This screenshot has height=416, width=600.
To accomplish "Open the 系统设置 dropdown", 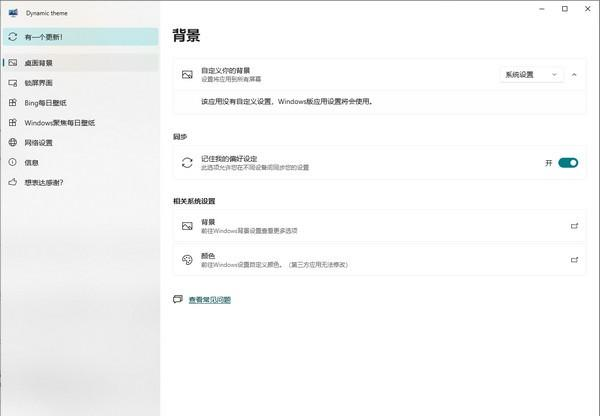I will point(531,75).
